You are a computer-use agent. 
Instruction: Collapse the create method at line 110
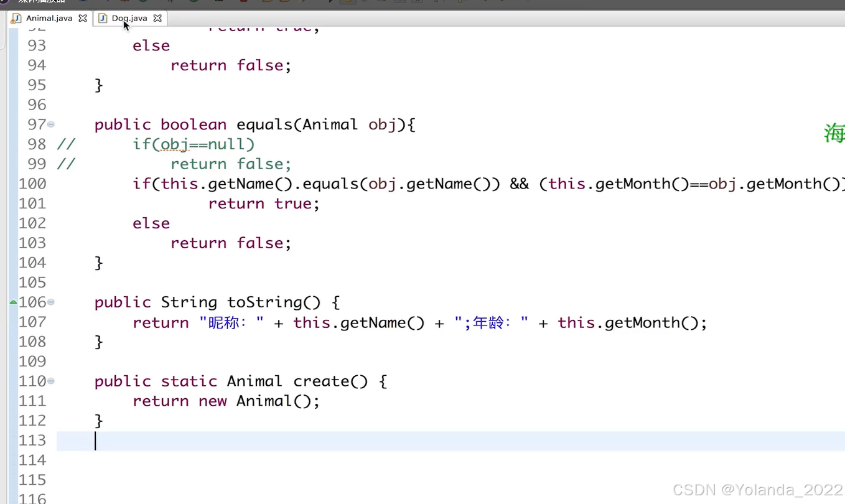click(x=51, y=381)
